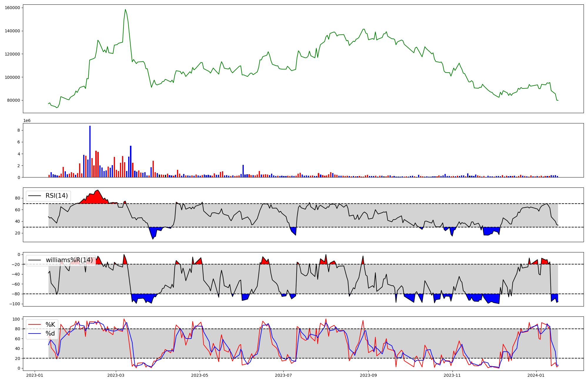The width and height of the screenshot is (588, 382).
Task: Click the 2023-07 x-axis date label
Action: pyautogui.click(x=284, y=375)
